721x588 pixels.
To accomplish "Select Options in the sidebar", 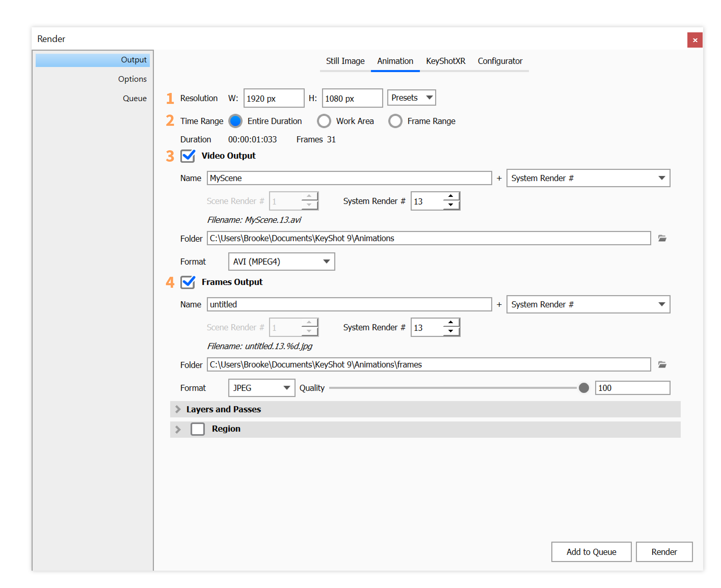I will pyautogui.click(x=132, y=79).
